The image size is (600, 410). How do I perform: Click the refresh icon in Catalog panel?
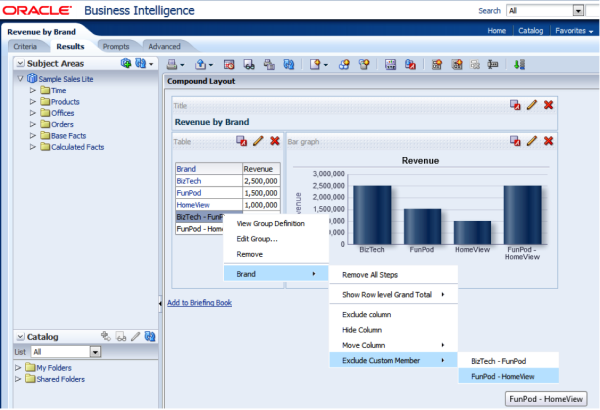tap(149, 337)
